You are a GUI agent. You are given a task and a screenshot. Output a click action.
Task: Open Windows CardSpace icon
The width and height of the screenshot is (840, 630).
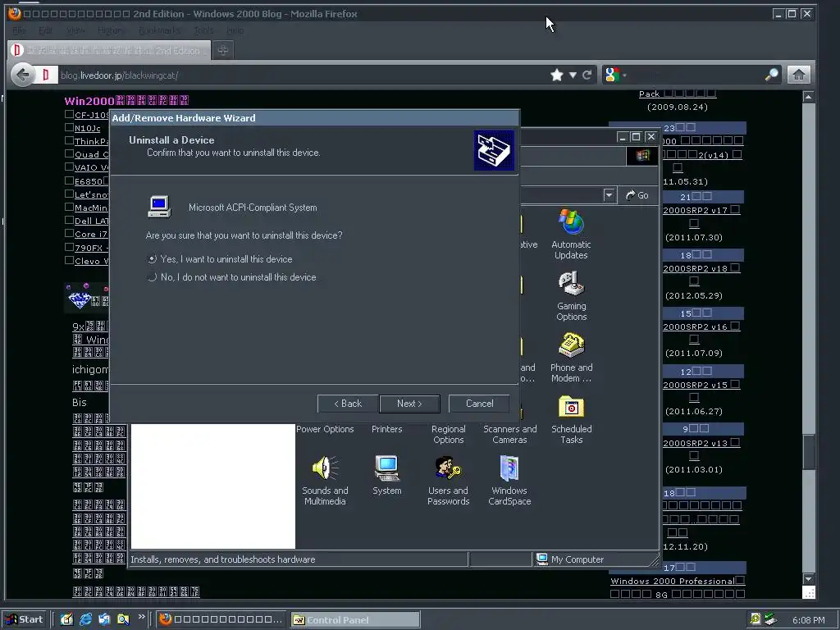tap(509, 481)
